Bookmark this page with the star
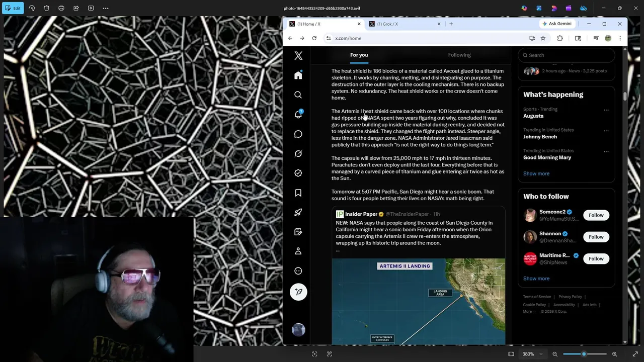The image size is (644, 362). [x=543, y=38]
